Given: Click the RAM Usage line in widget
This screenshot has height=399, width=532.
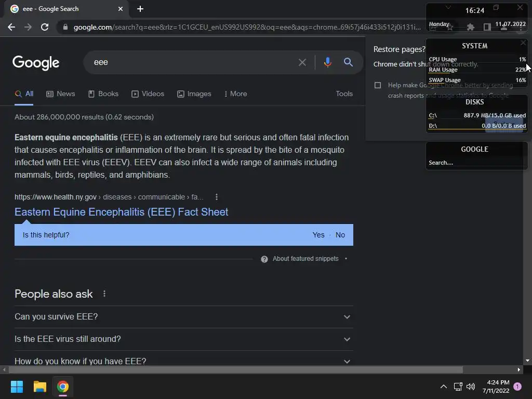Looking at the screenshot, I should click(477, 70).
